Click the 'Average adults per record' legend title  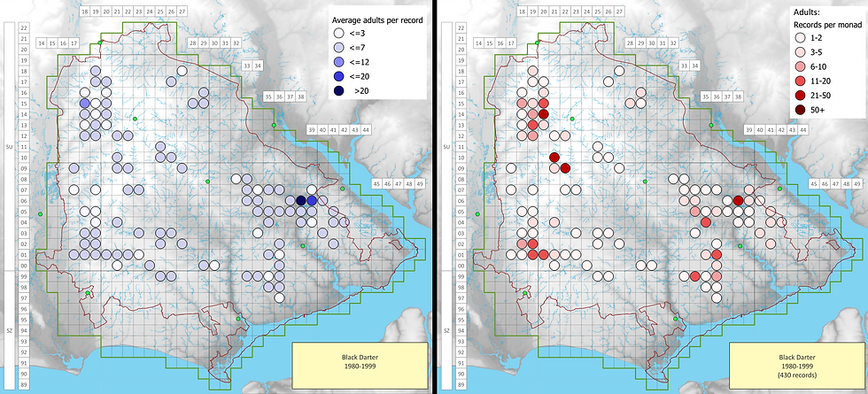pos(377,19)
